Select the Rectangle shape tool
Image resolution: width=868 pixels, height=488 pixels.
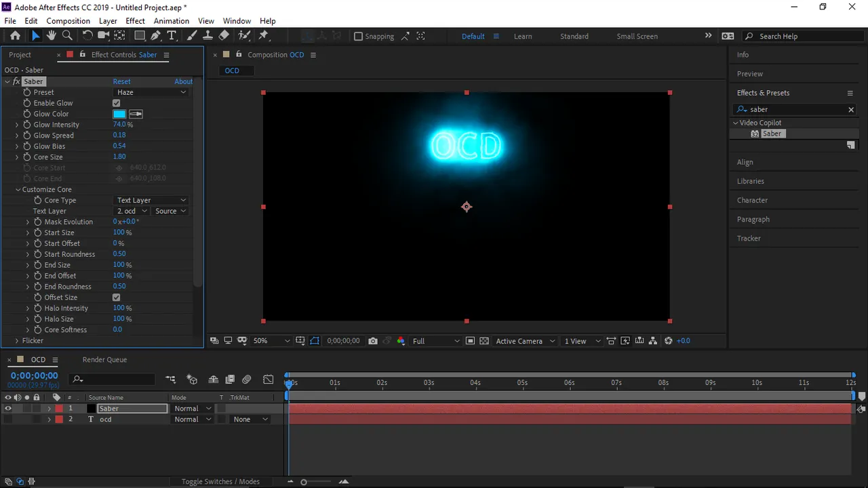click(x=140, y=36)
